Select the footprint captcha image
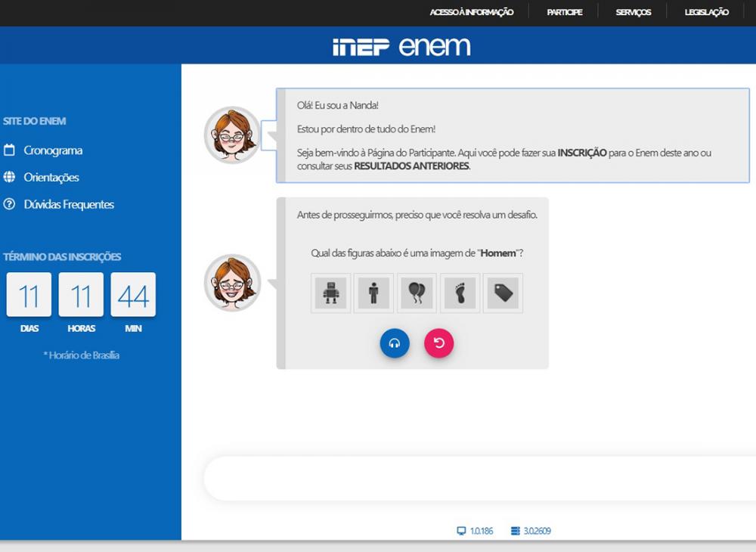The width and height of the screenshot is (756, 552). point(460,293)
